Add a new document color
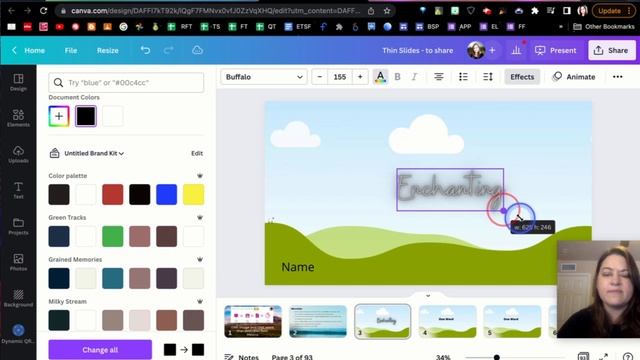The height and width of the screenshot is (360, 640). (59, 116)
